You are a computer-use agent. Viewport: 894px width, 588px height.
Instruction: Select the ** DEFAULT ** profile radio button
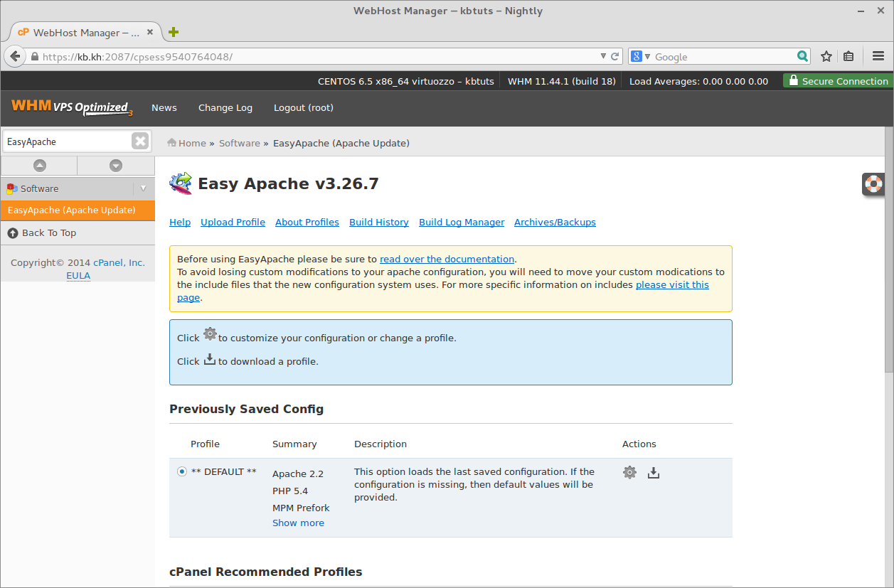pos(182,471)
